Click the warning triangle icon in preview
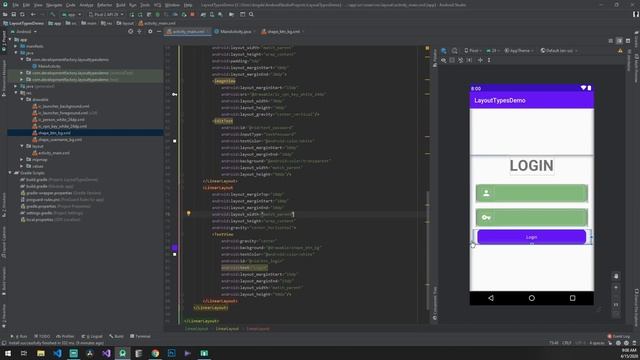640x360 pixels. [x=620, y=51]
